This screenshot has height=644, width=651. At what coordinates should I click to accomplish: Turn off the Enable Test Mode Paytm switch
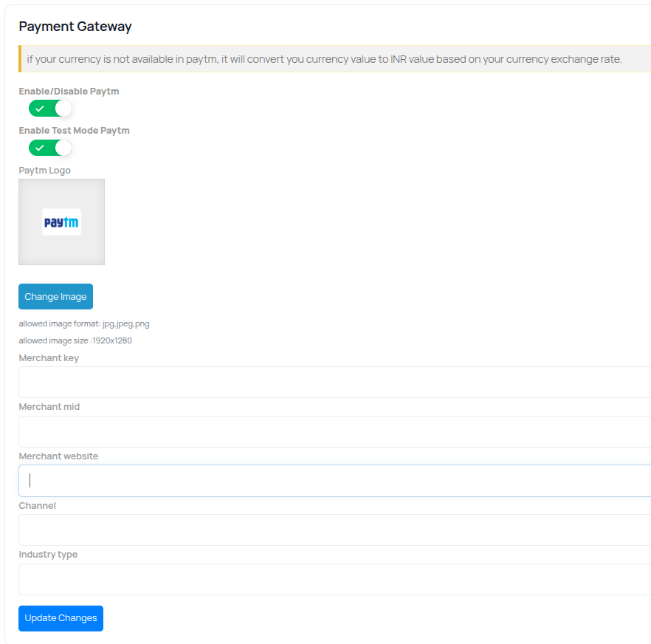coord(50,148)
